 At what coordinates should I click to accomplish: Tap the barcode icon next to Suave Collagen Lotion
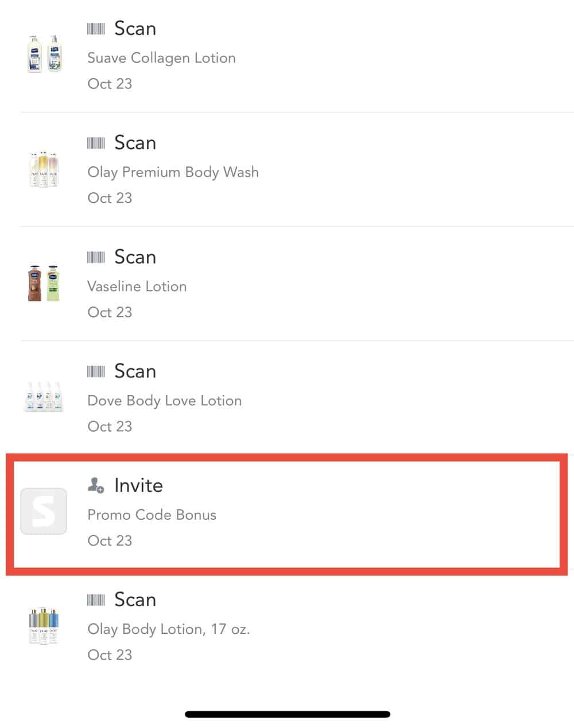click(97, 28)
